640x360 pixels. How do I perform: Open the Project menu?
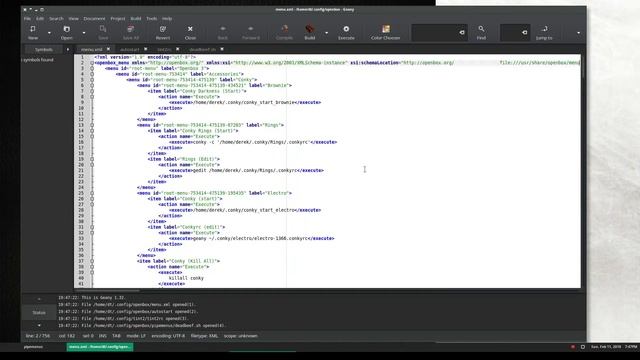coord(118,19)
